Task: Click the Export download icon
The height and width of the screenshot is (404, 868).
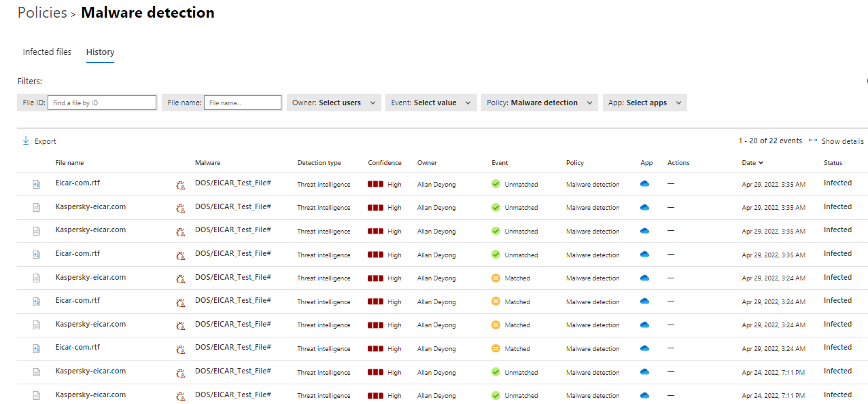Action: 26,141
